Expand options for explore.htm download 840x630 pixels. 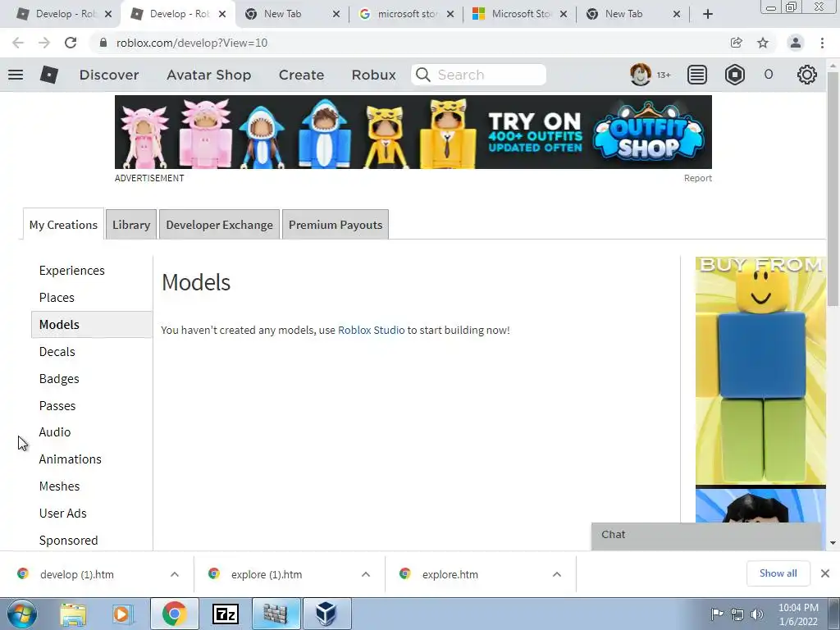[x=557, y=574]
